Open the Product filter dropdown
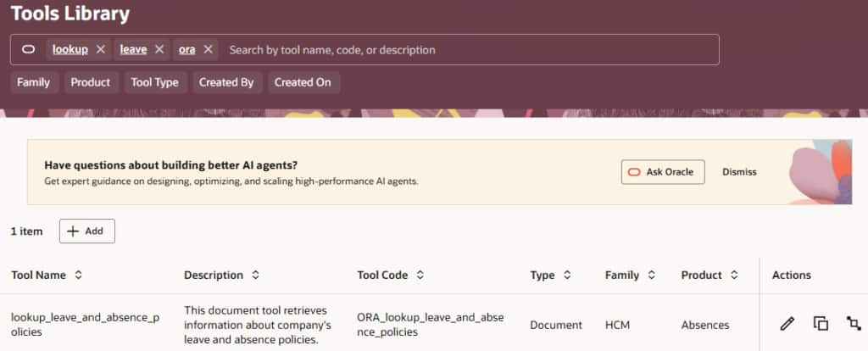The width and height of the screenshot is (868, 351). 91,82
